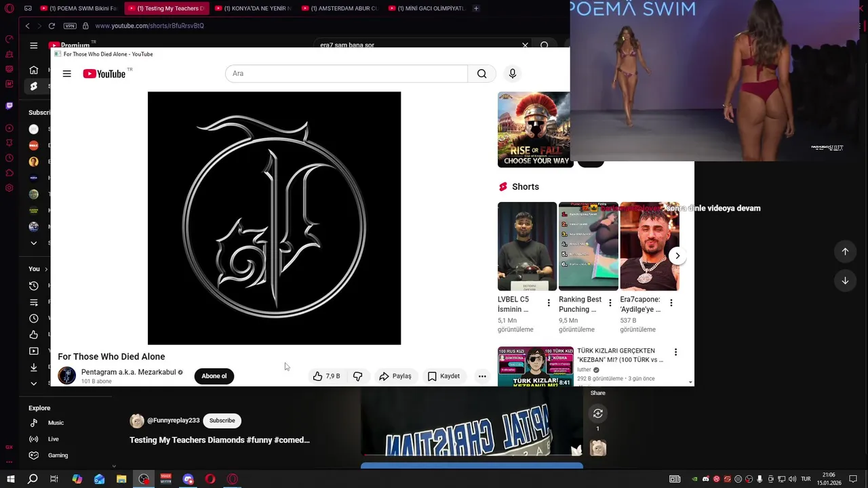The width and height of the screenshot is (868, 488).
Task: Go to previous short with up arrow
Action: [x=845, y=251]
